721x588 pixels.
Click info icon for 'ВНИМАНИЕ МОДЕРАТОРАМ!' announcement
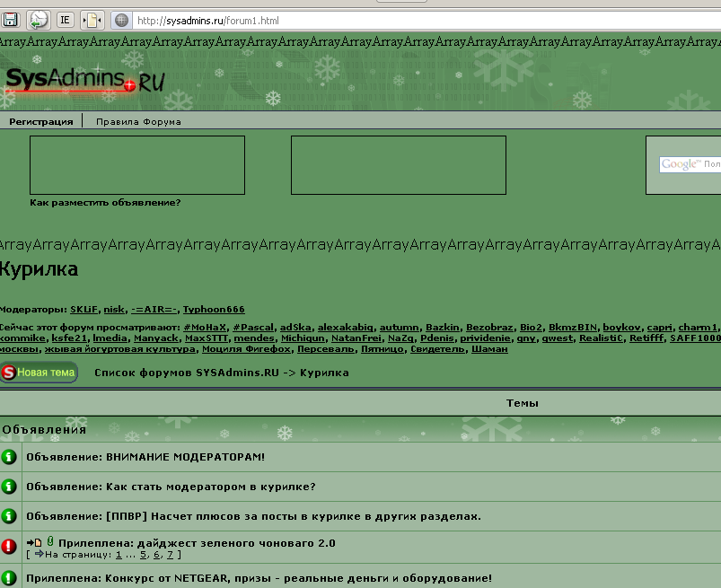(x=9, y=457)
